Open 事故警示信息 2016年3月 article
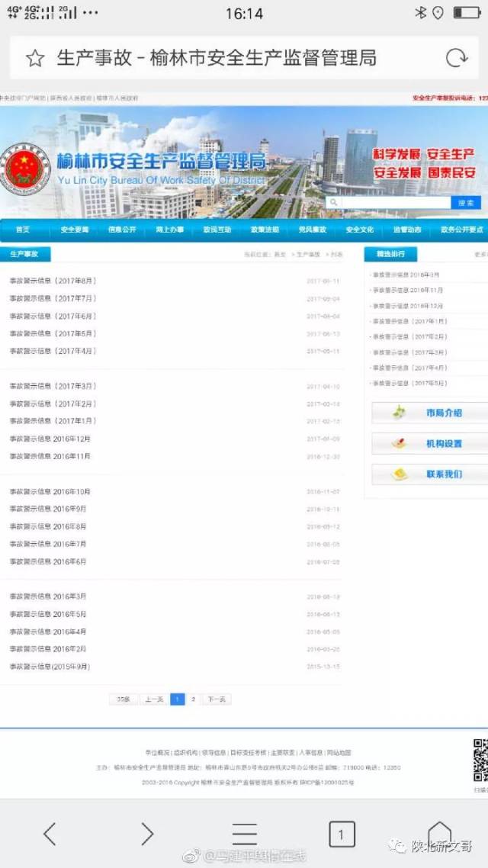The width and height of the screenshot is (488, 868). (47, 596)
